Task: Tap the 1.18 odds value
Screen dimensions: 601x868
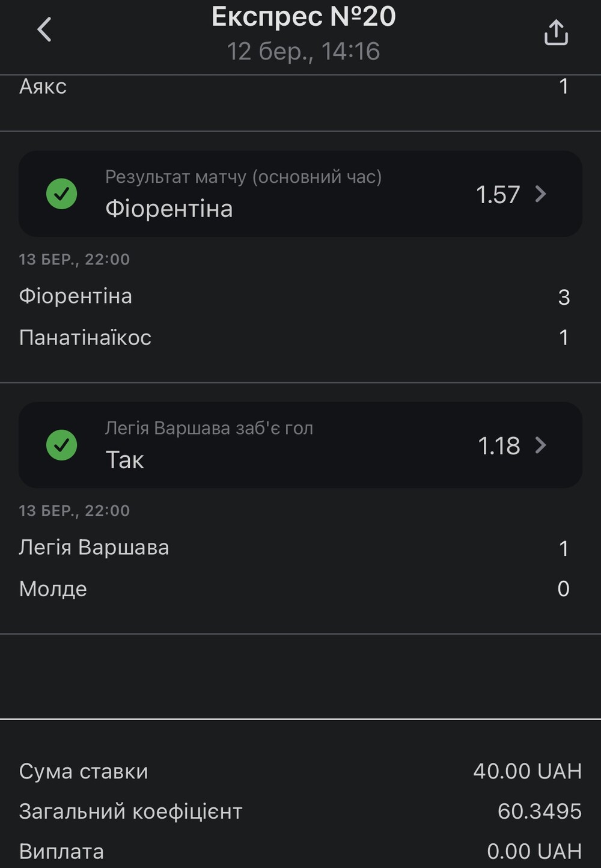Action: click(499, 445)
